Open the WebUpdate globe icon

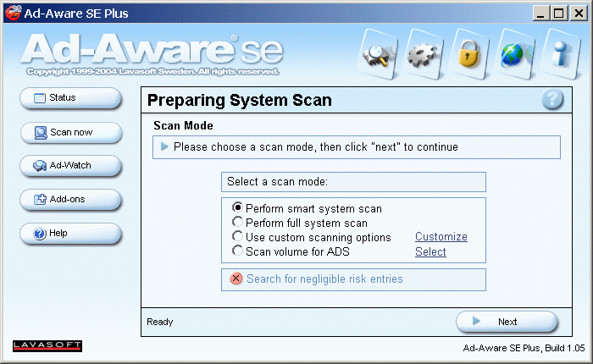pyautogui.click(x=513, y=52)
